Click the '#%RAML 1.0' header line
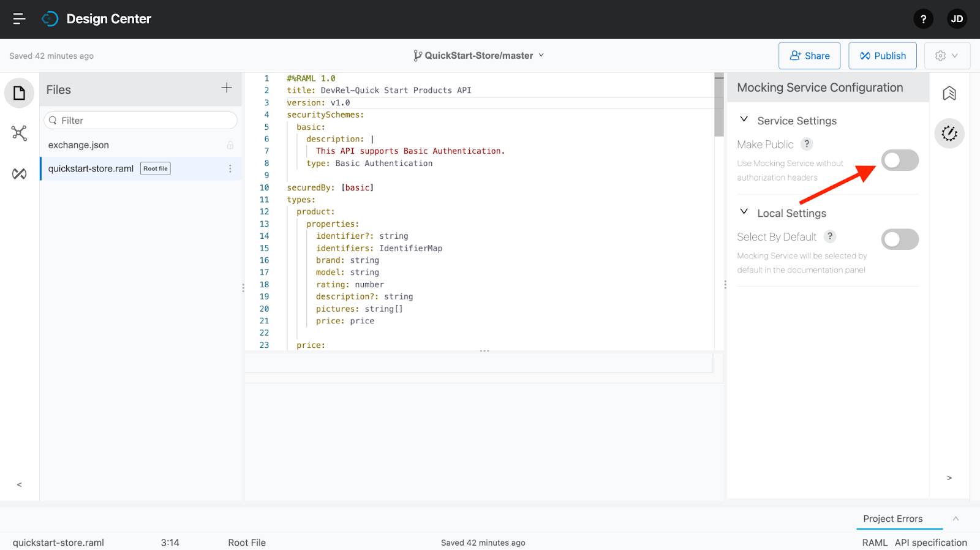The image size is (980, 550). point(311,78)
